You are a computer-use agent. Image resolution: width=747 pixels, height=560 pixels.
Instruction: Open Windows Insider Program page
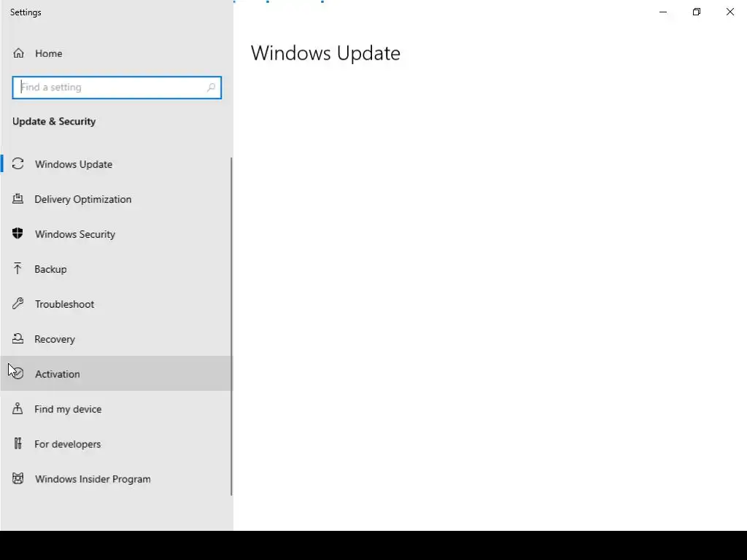point(116,479)
